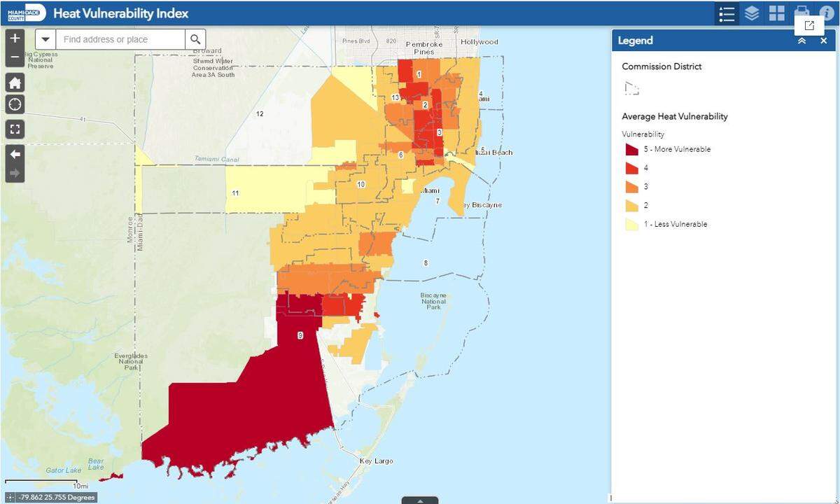The height and width of the screenshot is (504, 840).
Task: Open the About info widget
Action: click(827, 14)
